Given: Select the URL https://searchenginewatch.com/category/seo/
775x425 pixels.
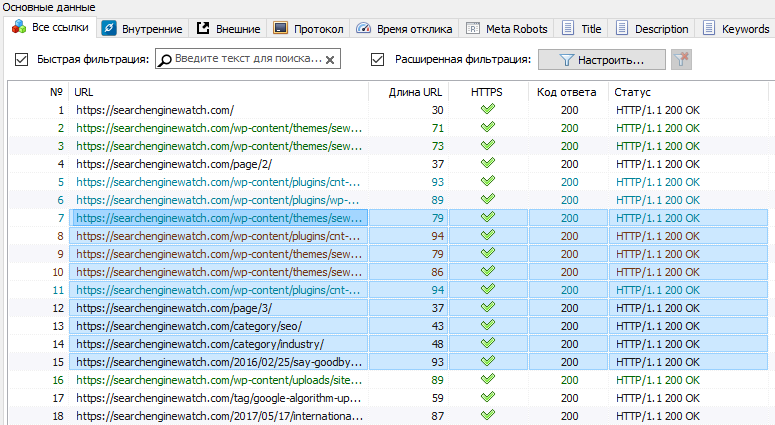Looking at the screenshot, I should coord(189,326).
